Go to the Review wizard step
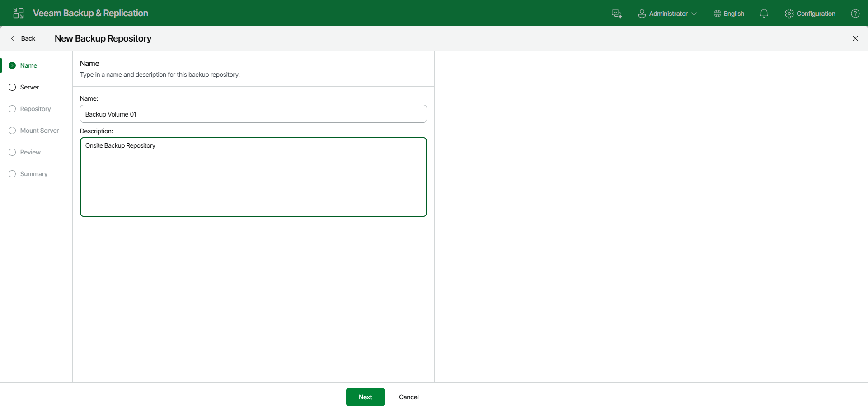Viewport: 868px width, 411px height. point(30,152)
